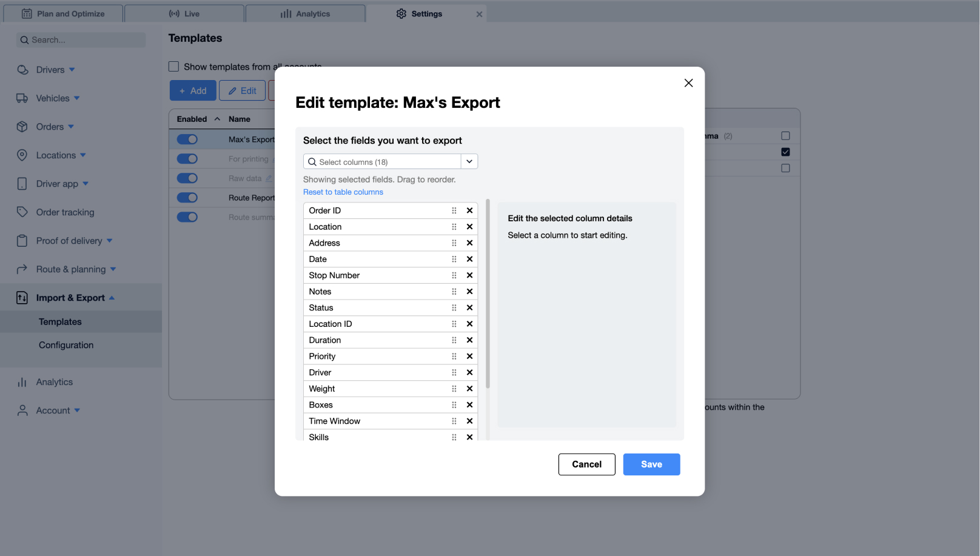This screenshot has width=980, height=556.
Task: Click Reset to table columns link
Action: pyautogui.click(x=343, y=192)
